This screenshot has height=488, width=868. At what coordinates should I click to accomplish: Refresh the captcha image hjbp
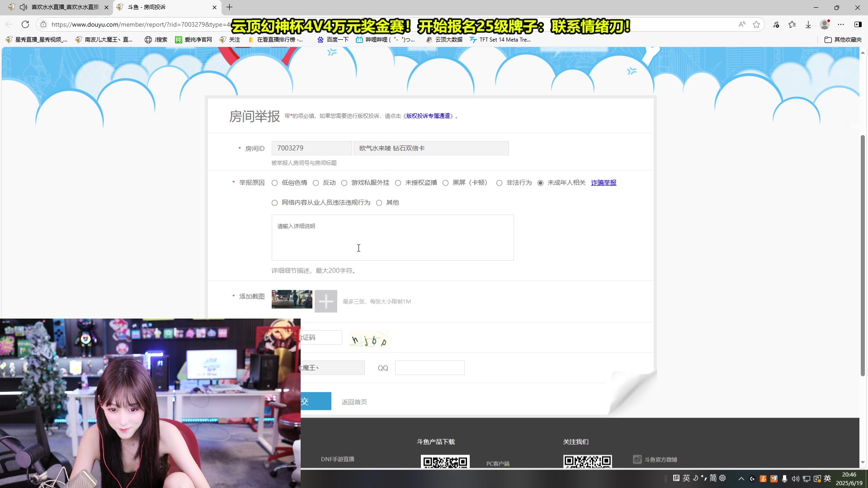[369, 340]
